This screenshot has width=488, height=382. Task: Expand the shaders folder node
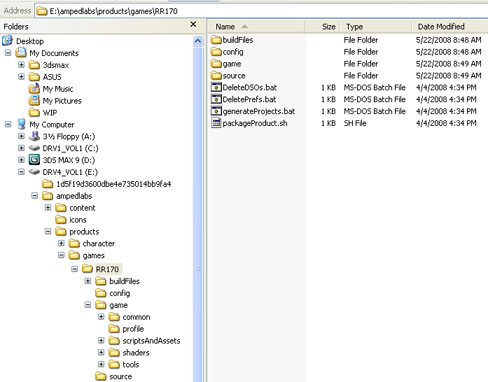(x=101, y=352)
